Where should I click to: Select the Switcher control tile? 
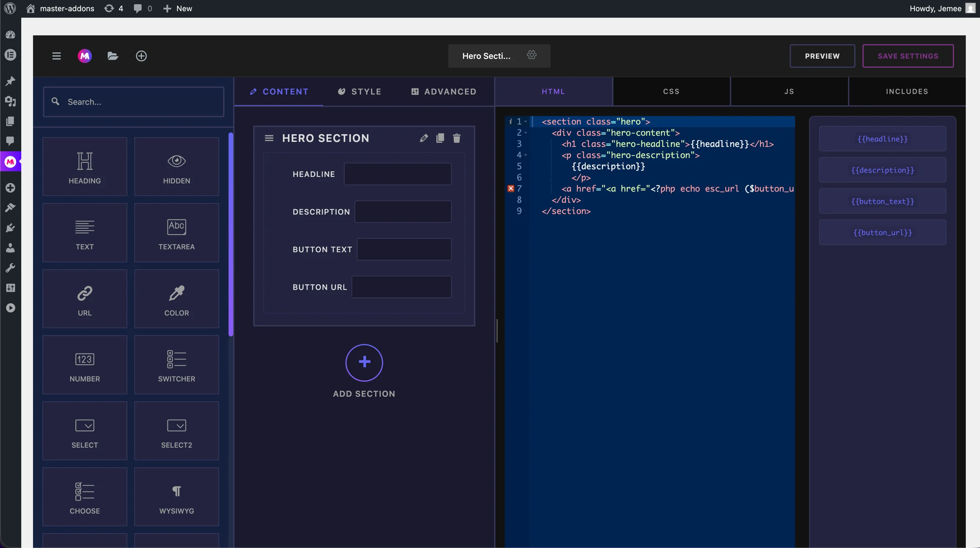(176, 365)
